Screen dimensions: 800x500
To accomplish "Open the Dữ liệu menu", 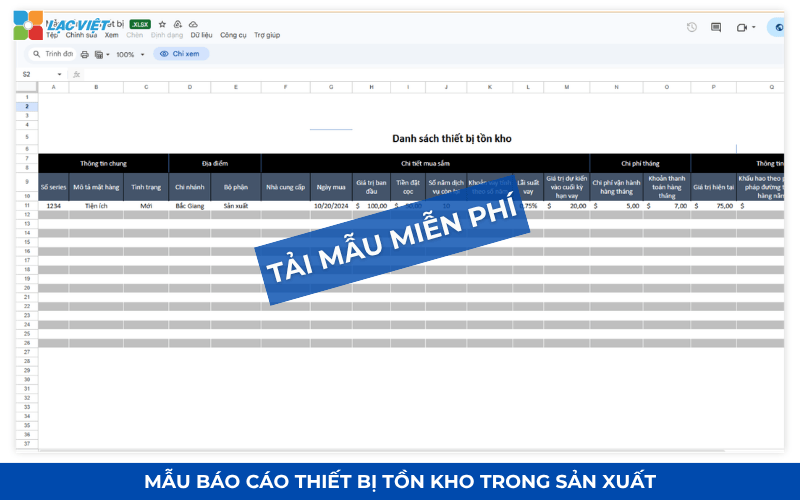I will click(201, 35).
